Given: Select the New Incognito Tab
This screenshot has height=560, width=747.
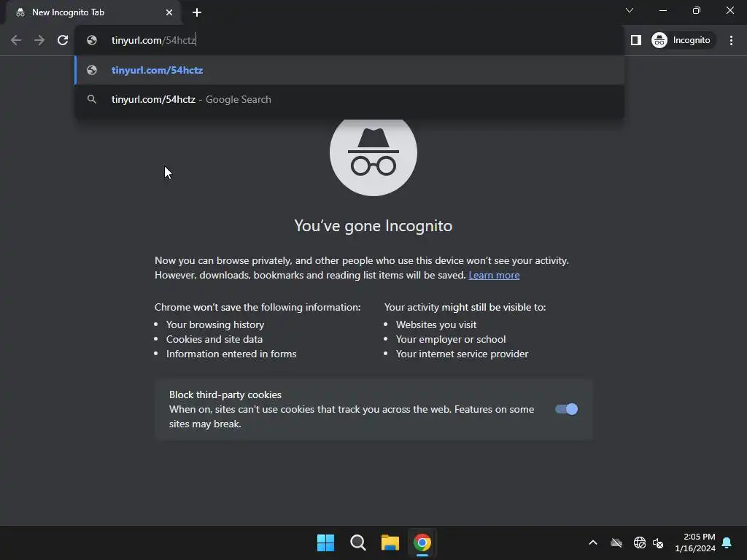Looking at the screenshot, I should click(93, 12).
